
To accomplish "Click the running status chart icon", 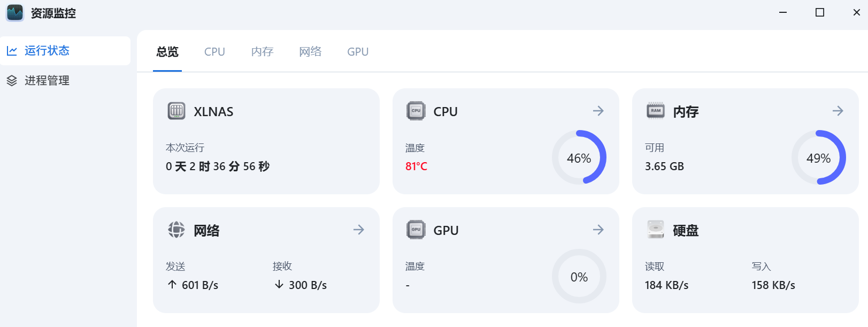I will tap(12, 51).
